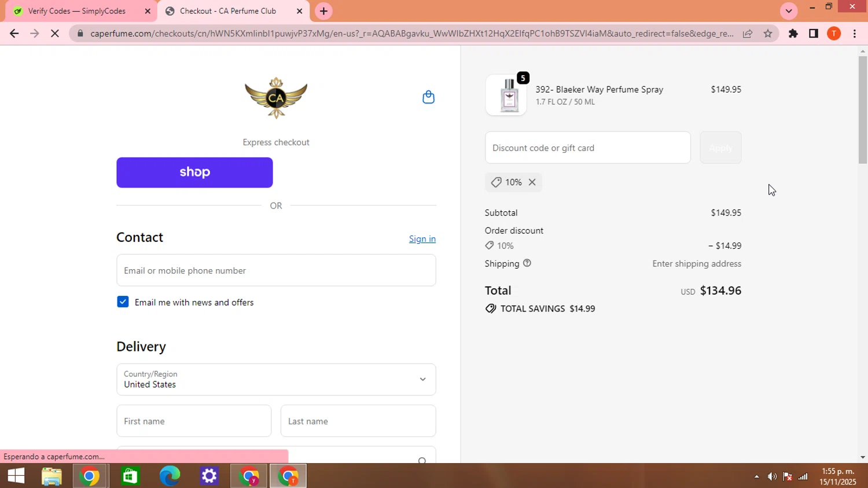This screenshot has height=488, width=868.
Task: Open the shopping bag cart icon
Action: pos(428,97)
